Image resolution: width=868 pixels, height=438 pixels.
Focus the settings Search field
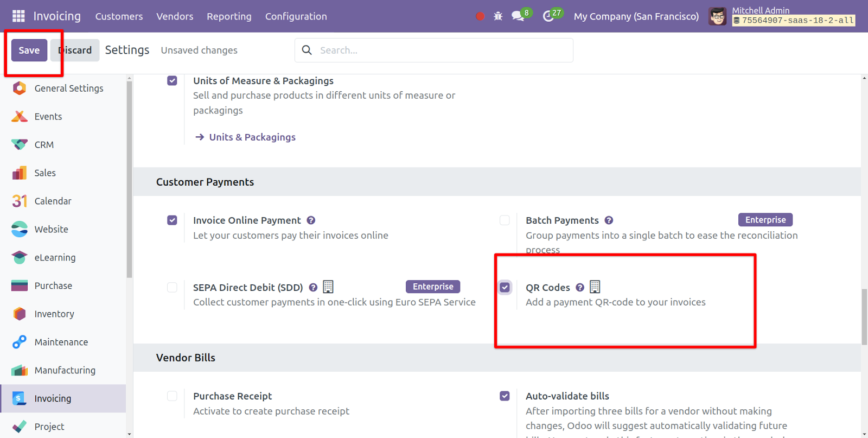(x=434, y=50)
